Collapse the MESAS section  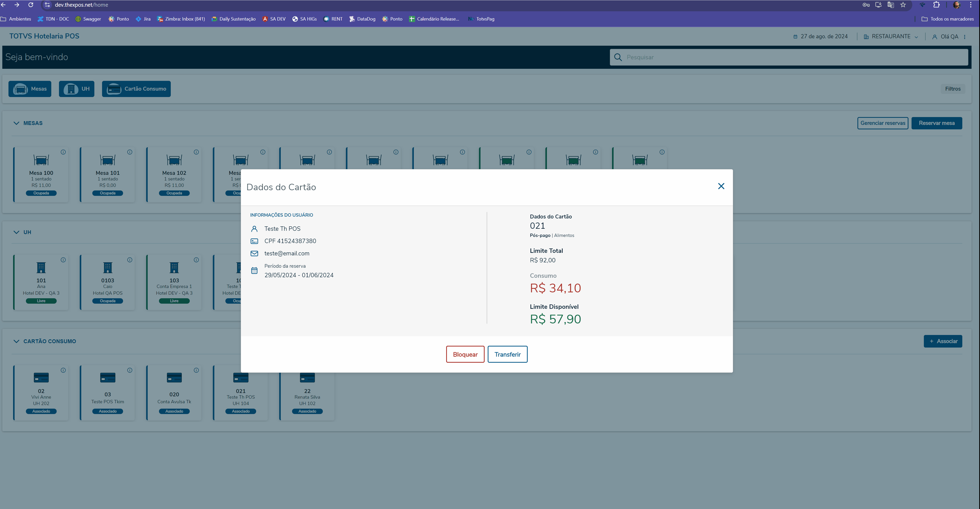(x=16, y=123)
